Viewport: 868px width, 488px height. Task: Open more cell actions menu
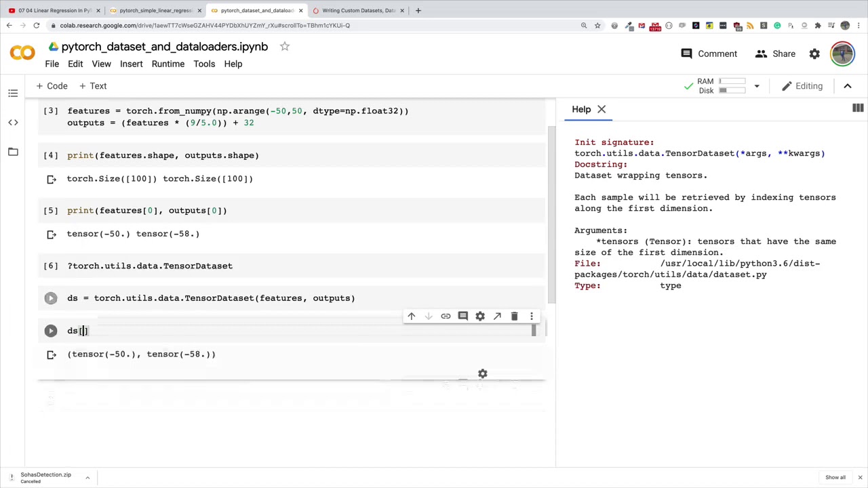532,316
